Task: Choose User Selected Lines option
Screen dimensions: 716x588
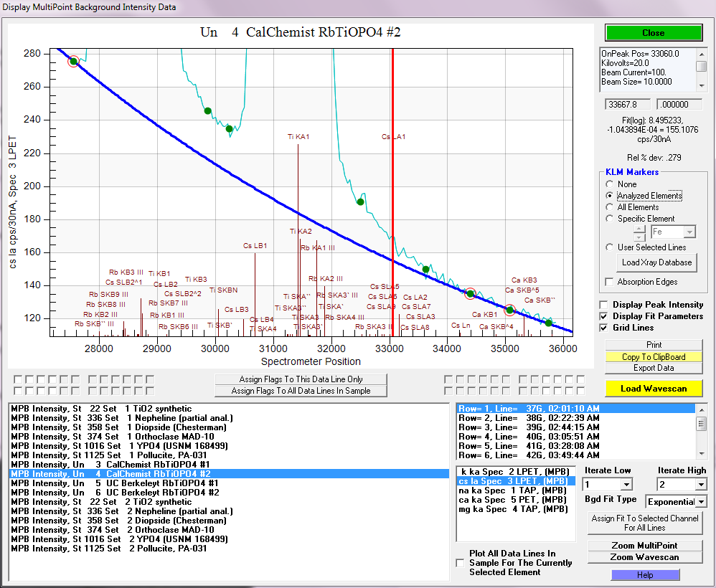Action: (611, 247)
